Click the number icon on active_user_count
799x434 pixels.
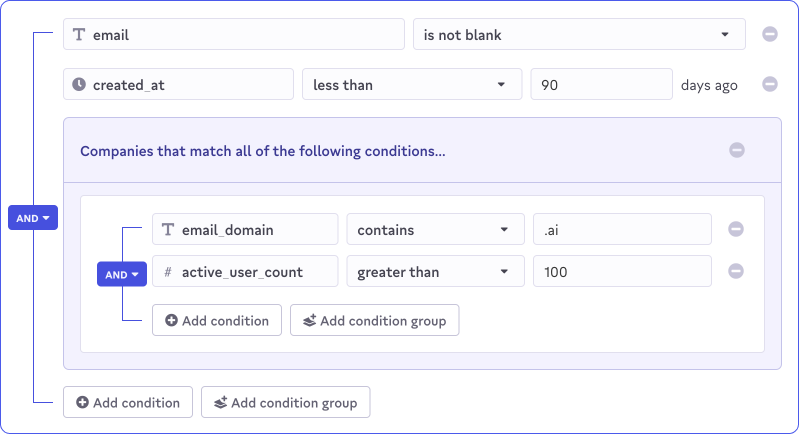click(168, 272)
